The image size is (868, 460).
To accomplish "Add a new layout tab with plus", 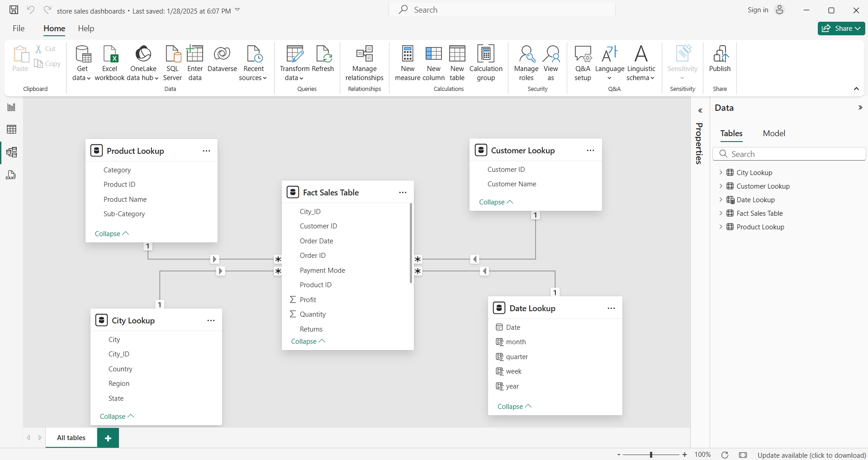I will coord(108,438).
